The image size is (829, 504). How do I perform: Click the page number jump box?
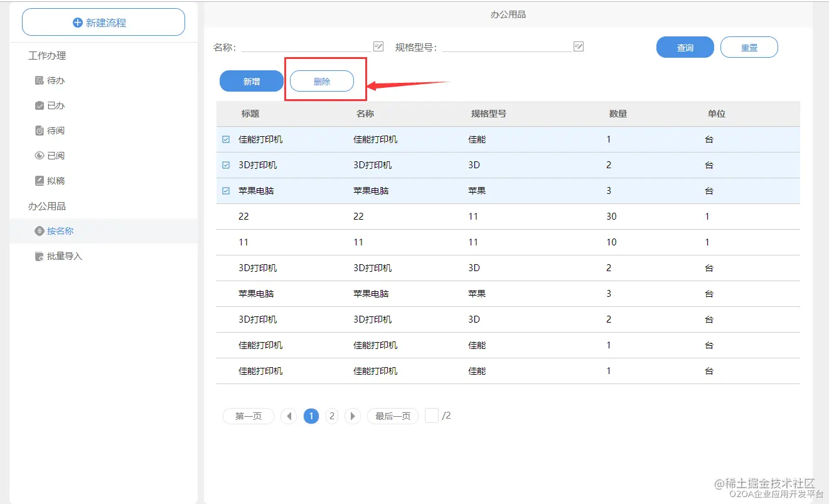(x=432, y=416)
